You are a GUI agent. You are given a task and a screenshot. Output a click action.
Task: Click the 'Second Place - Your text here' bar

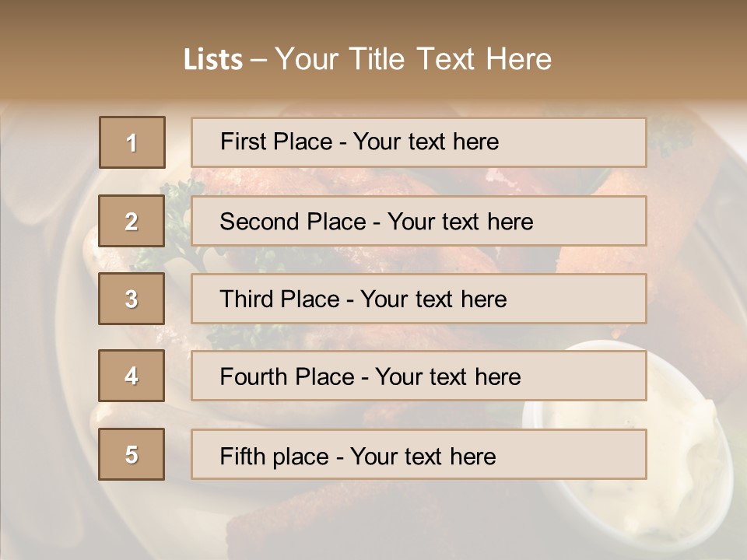pyautogui.click(x=419, y=221)
